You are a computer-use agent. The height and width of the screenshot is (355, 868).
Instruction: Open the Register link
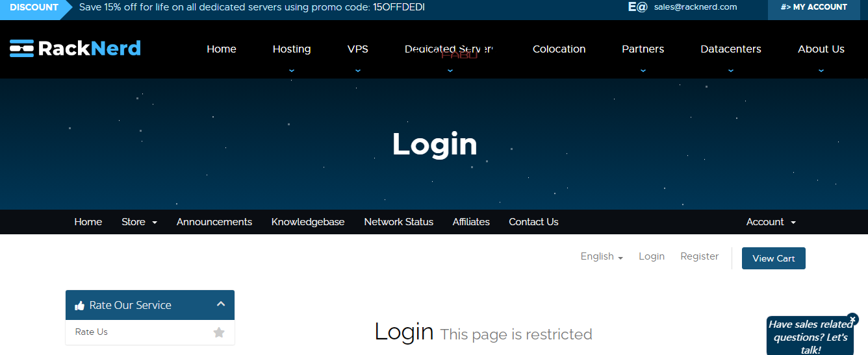(699, 257)
